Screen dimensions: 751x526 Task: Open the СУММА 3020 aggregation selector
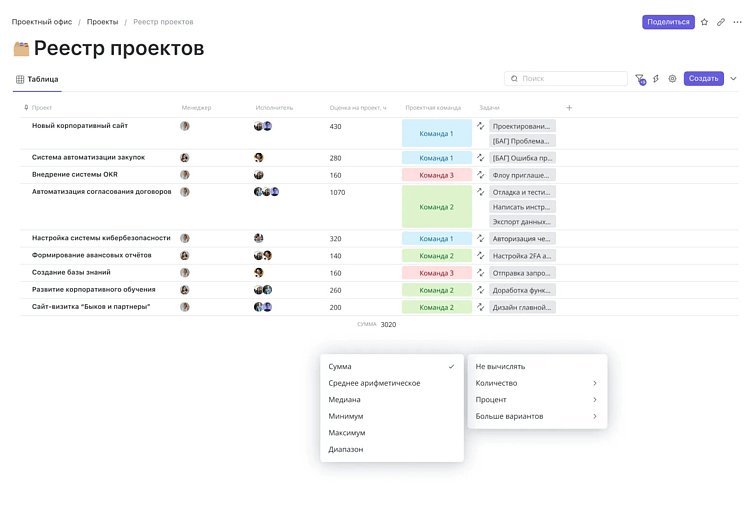coord(376,324)
